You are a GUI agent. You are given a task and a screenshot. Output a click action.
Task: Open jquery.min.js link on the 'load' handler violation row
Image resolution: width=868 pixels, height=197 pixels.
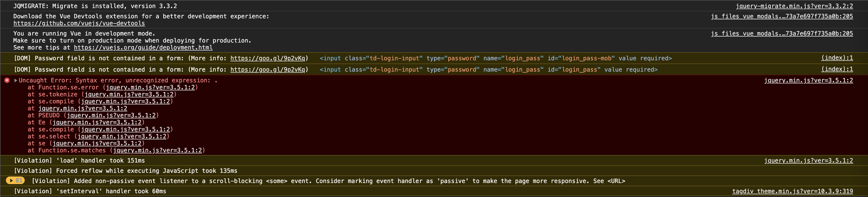tap(808, 160)
